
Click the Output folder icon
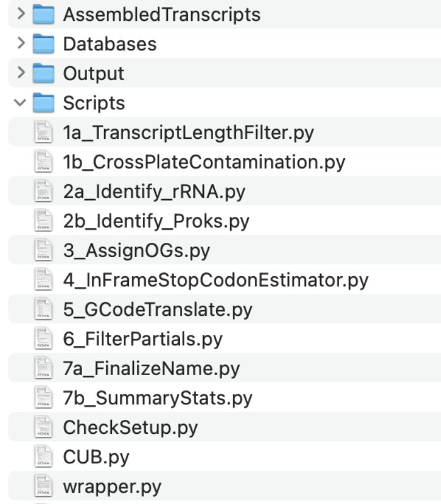44,73
